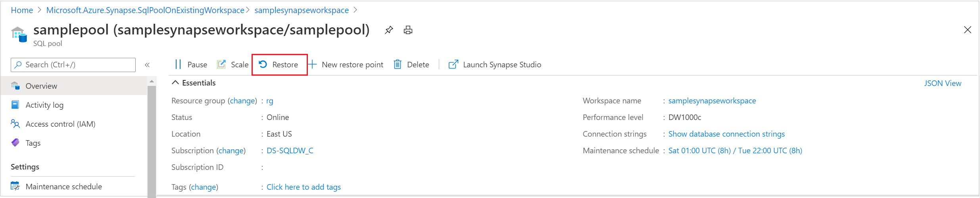
Task: Open Maintenance schedule settings
Action: (x=63, y=187)
